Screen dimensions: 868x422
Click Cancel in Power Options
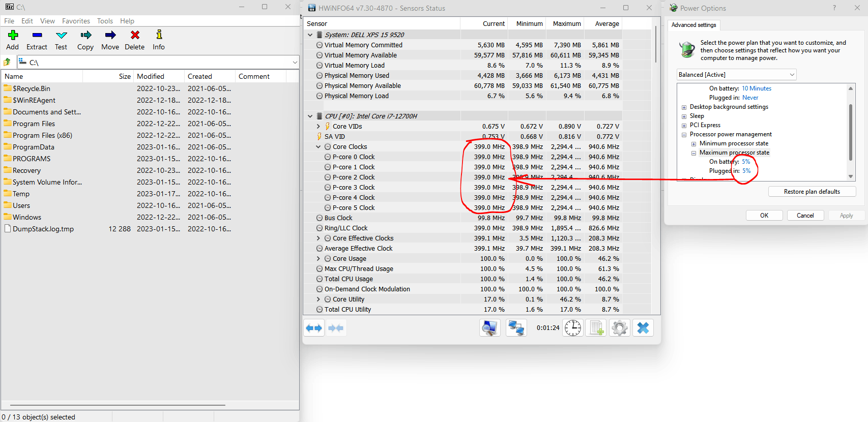tap(805, 216)
